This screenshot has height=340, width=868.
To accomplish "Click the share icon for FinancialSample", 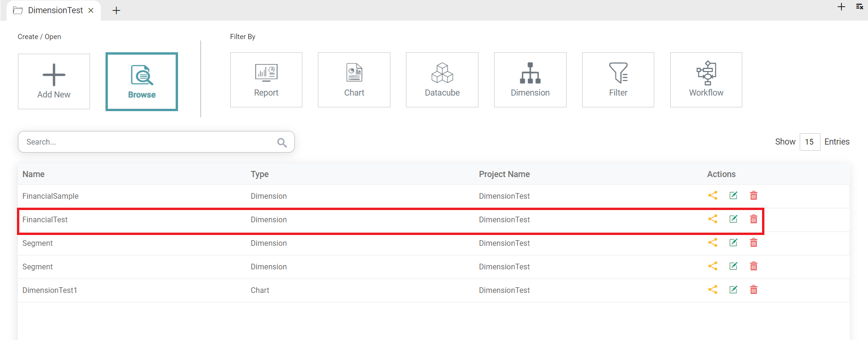I will point(713,195).
